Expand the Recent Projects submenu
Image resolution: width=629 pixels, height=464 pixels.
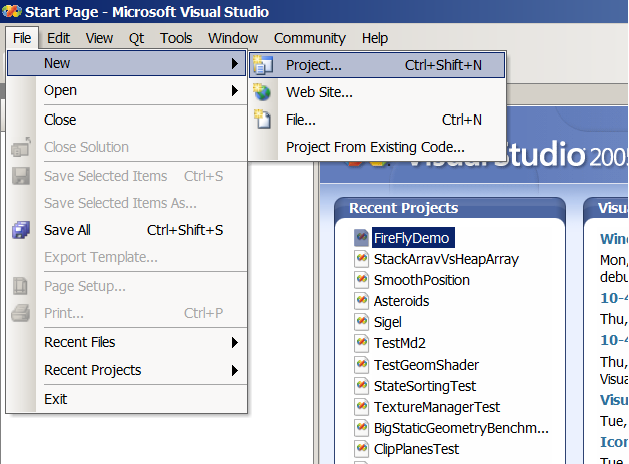234,370
